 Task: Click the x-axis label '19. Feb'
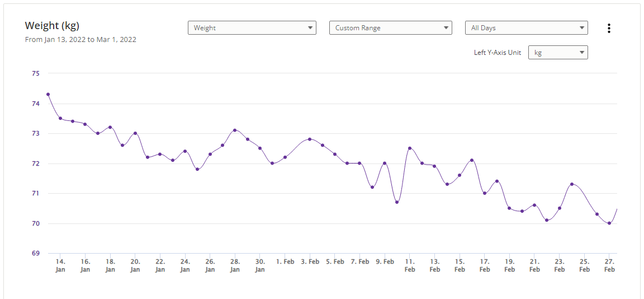[x=509, y=265]
